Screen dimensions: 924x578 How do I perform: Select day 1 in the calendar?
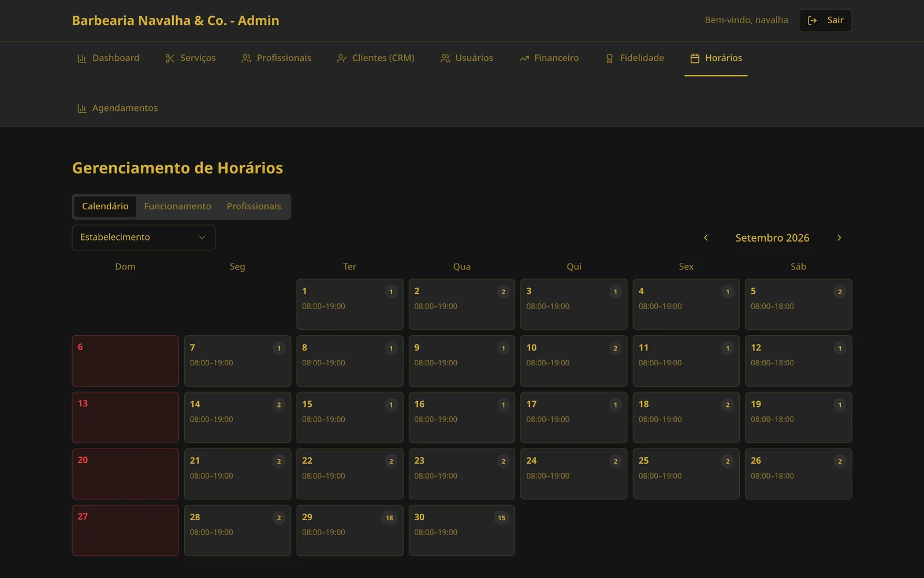(x=350, y=305)
